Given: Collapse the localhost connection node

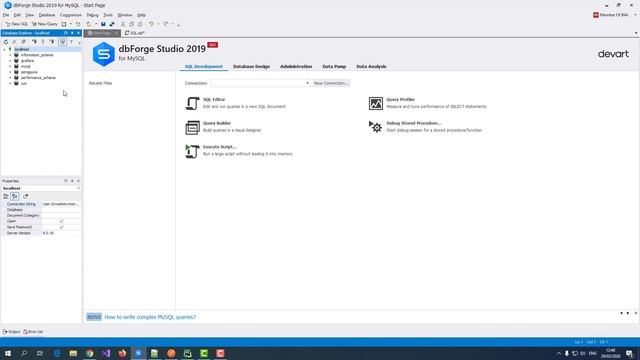Looking at the screenshot, I should [x=4, y=49].
